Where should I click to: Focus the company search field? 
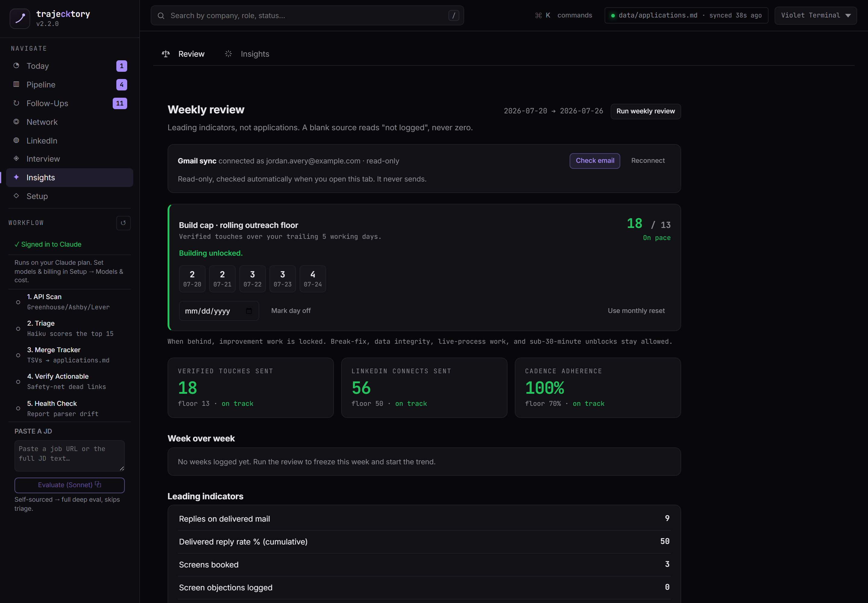tap(307, 15)
